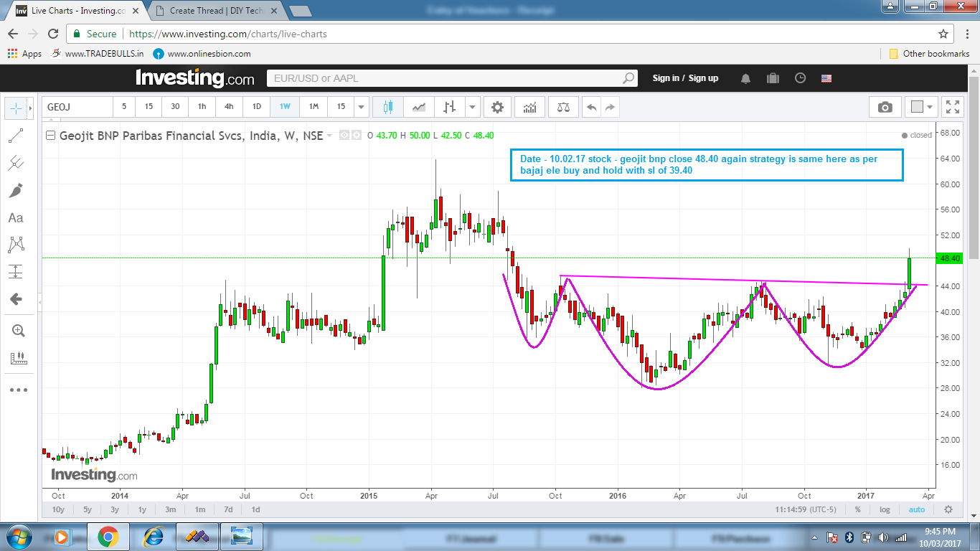Screen dimensions: 980x551
Task: Select the 3m date range
Action: [171, 509]
